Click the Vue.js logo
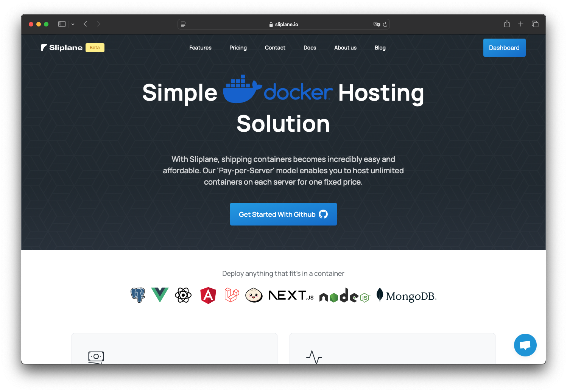The height and width of the screenshot is (392, 567). click(x=160, y=295)
